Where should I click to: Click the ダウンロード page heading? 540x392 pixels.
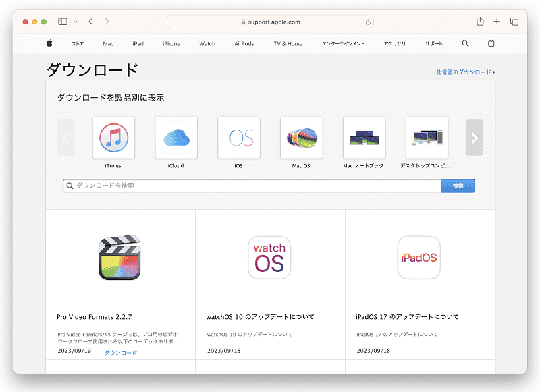[92, 70]
